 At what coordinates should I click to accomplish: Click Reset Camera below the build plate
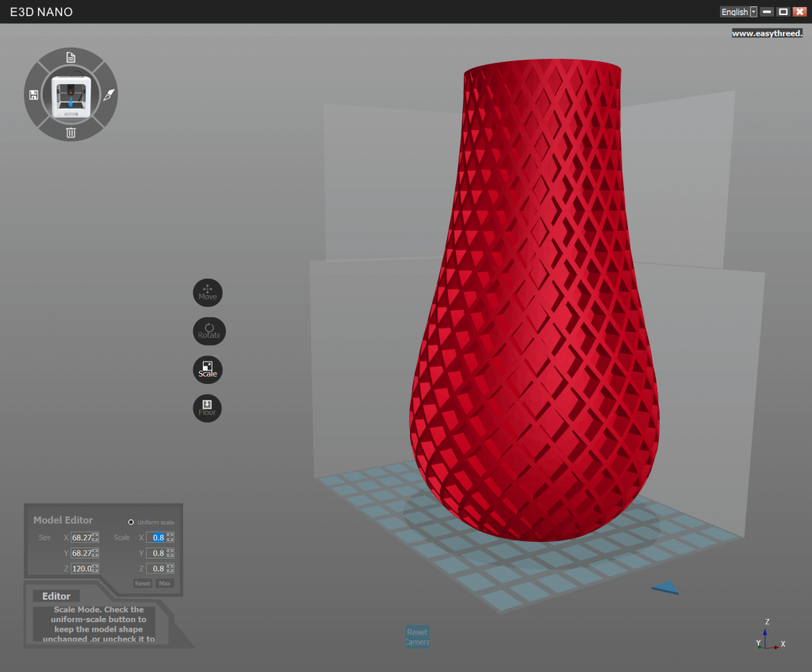417,636
